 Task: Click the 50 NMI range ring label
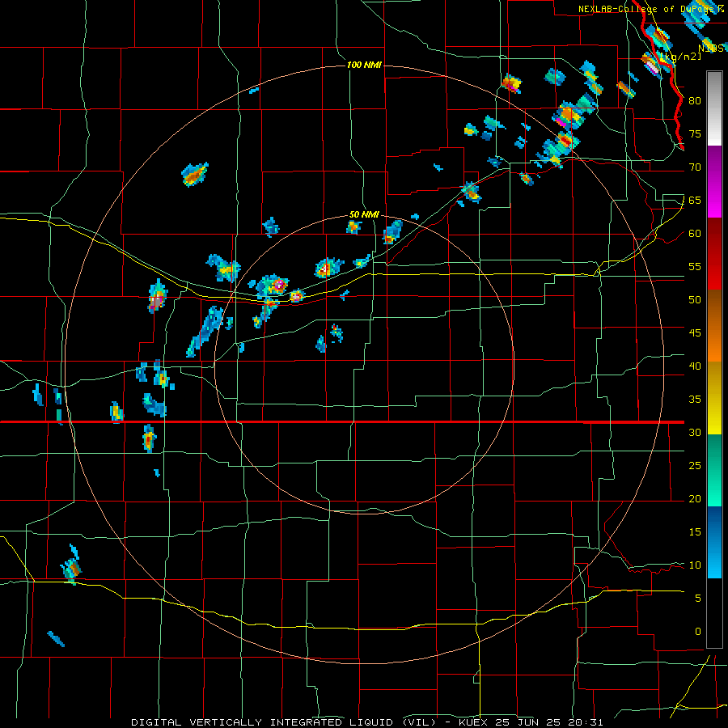point(364,214)
